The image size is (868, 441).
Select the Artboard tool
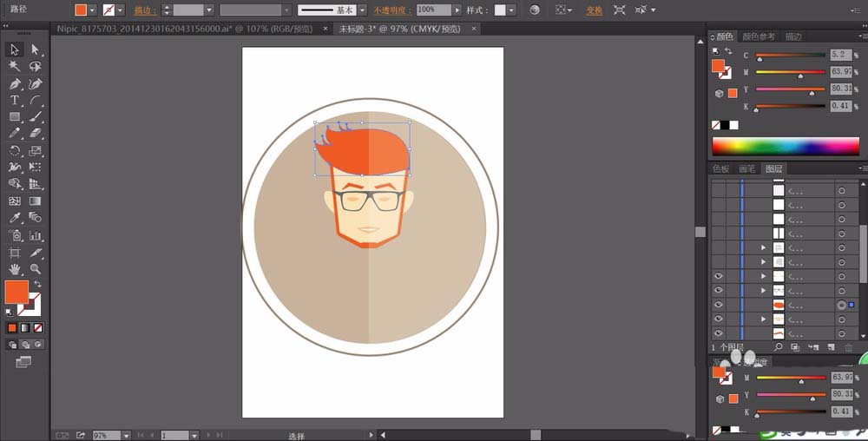tap(15, 253)
